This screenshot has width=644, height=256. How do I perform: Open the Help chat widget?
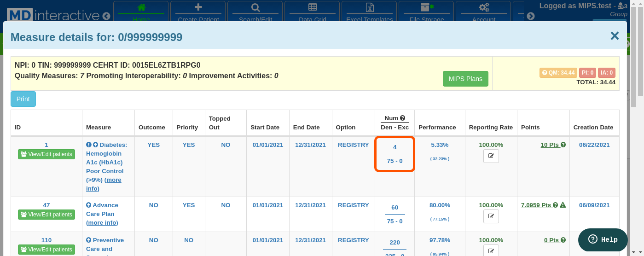pos(603,239)
